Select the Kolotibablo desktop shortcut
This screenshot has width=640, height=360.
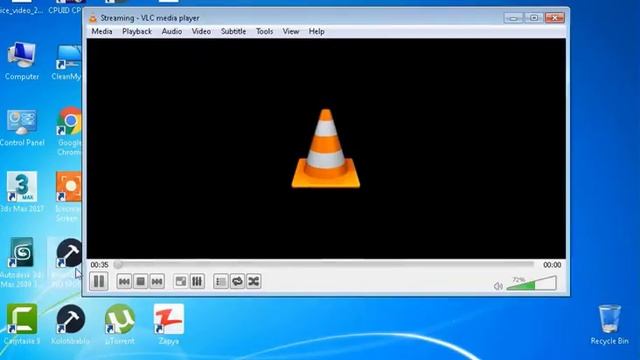(x=70, y=324)
